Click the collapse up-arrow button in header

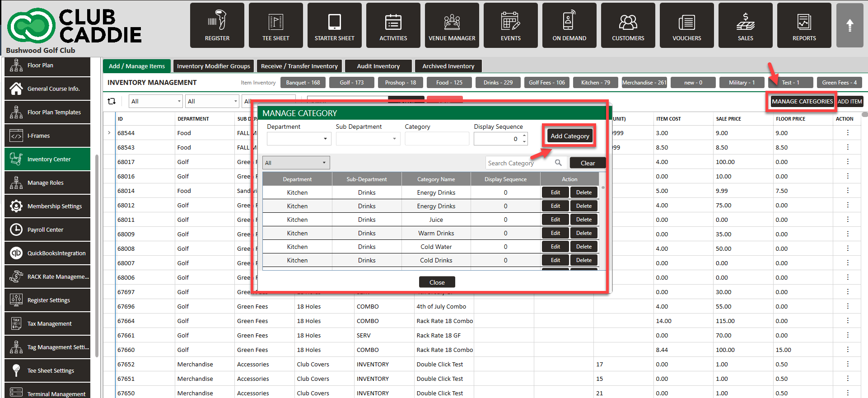tap(849, 25)
